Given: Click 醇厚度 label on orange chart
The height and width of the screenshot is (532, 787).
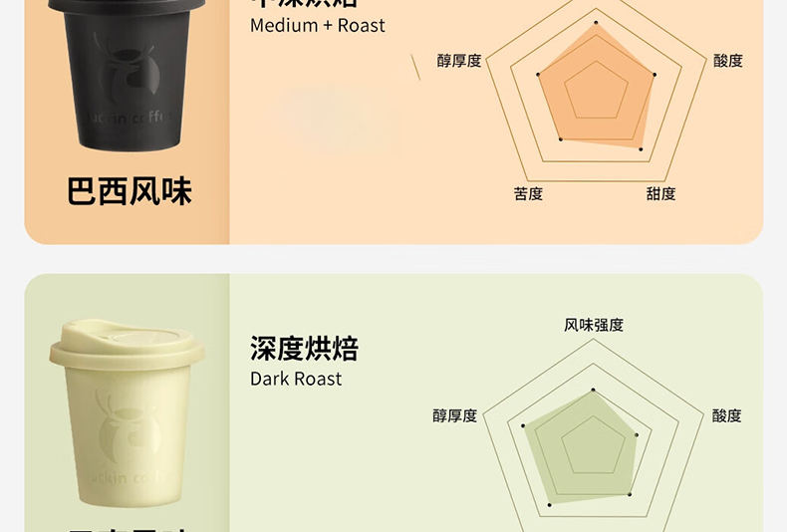Looking at the screenshot, I should coord(458,61).
